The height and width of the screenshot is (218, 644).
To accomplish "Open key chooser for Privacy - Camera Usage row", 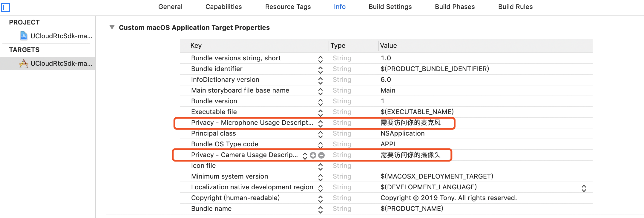I will [x=305, y=156].
